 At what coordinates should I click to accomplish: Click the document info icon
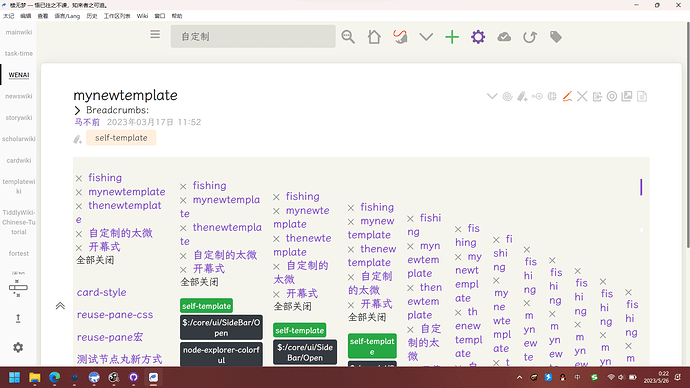pos(642,96)
